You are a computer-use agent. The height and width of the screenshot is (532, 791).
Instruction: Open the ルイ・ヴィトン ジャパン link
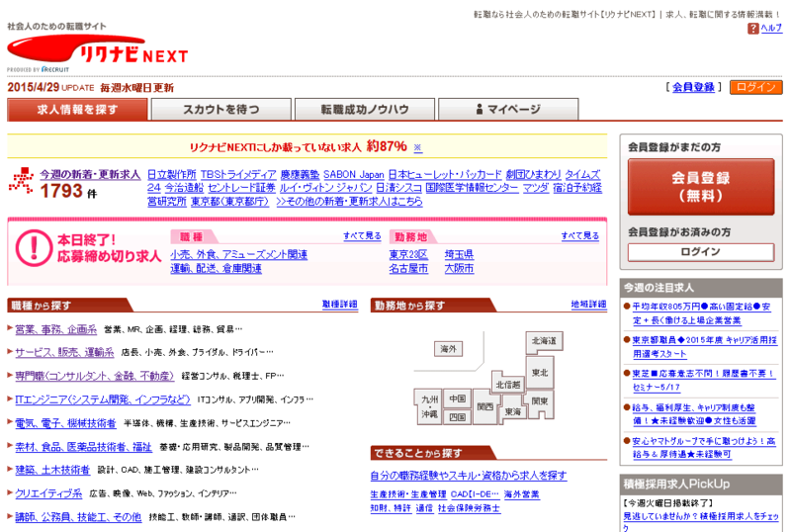(326, 188)
